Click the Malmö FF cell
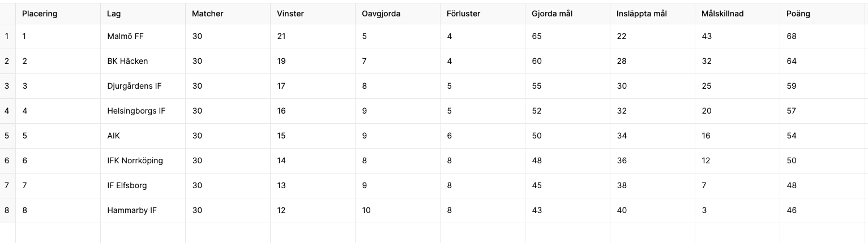868x243 pixels. 143,36
